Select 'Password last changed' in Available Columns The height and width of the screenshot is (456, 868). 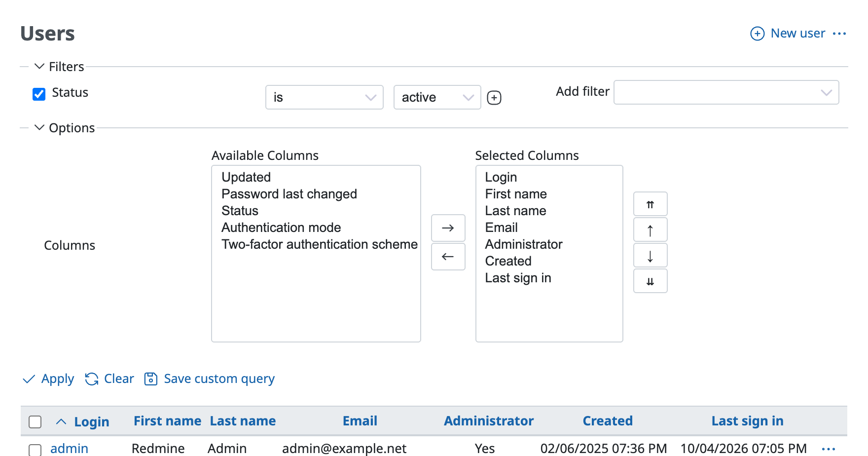coord(316,194)
